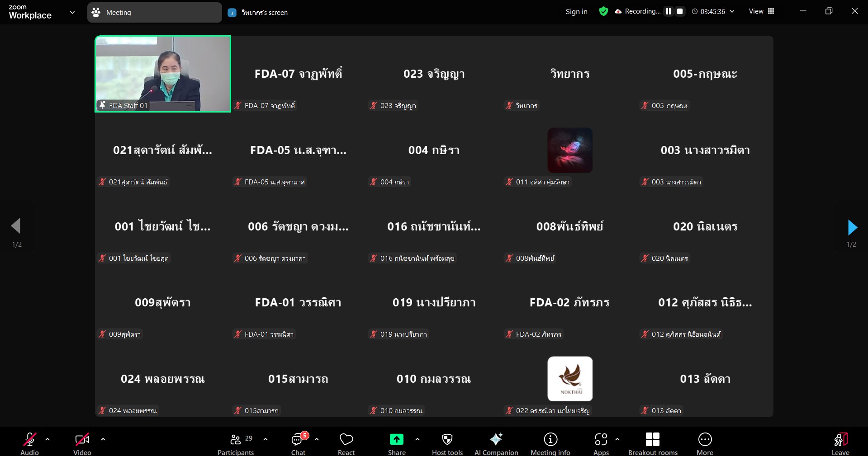Expand participants options caret

click(x=266, y=439)
